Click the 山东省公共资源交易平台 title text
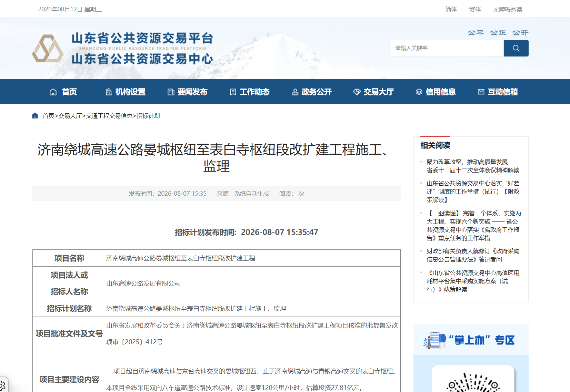 [142, 38]
